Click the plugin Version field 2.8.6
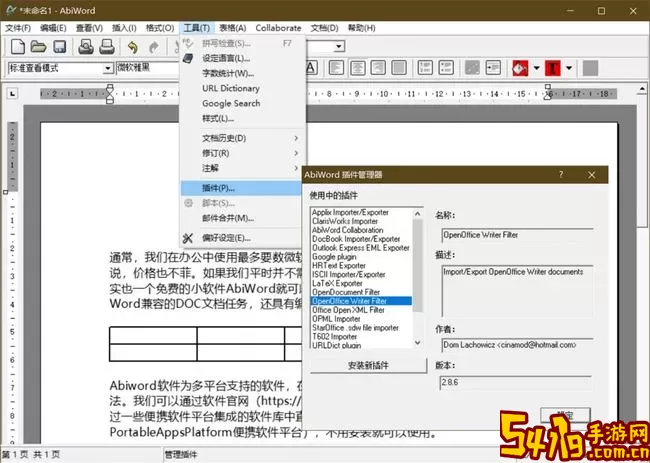The width and height of the screenshot is (650, 463). pyautogui.click(x=516, y=382)
